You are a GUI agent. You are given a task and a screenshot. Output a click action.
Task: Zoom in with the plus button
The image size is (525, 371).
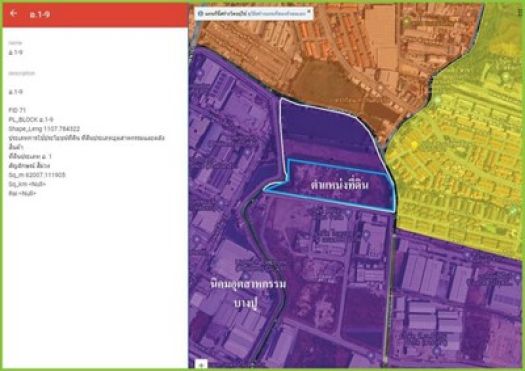coord(201,365)
